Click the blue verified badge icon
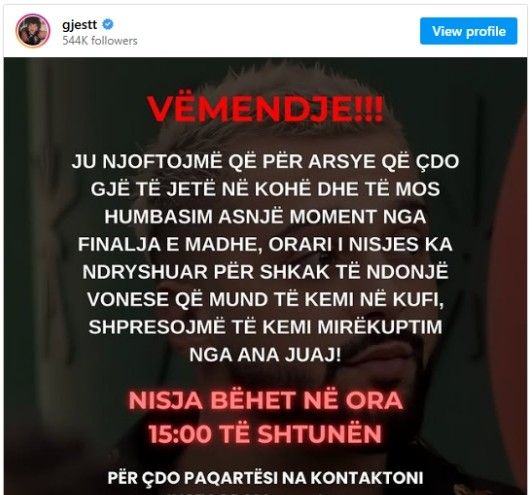 pyautogui.click(x=108, y=24)
